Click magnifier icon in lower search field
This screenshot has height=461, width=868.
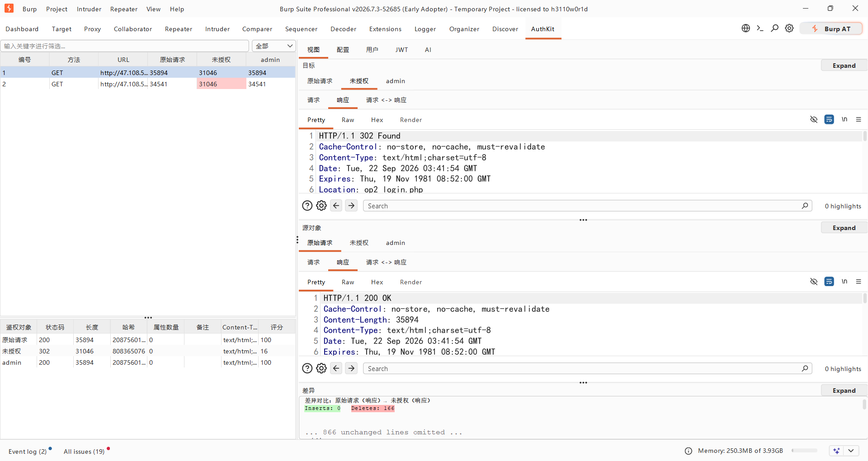805,368
